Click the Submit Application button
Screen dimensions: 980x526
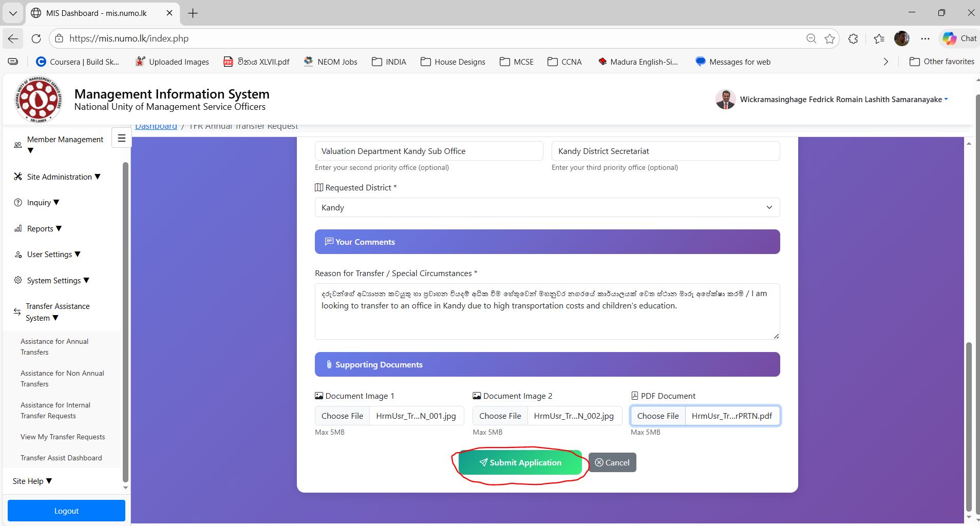(x=520, y=463)
